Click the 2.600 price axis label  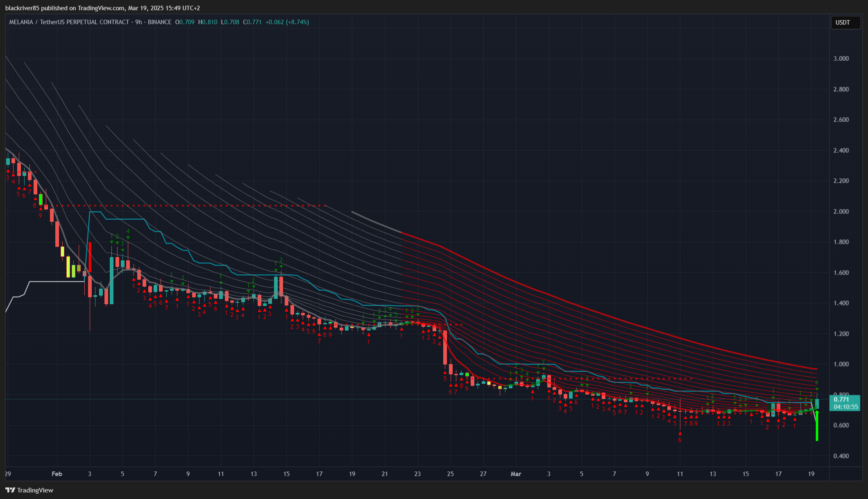841,120
